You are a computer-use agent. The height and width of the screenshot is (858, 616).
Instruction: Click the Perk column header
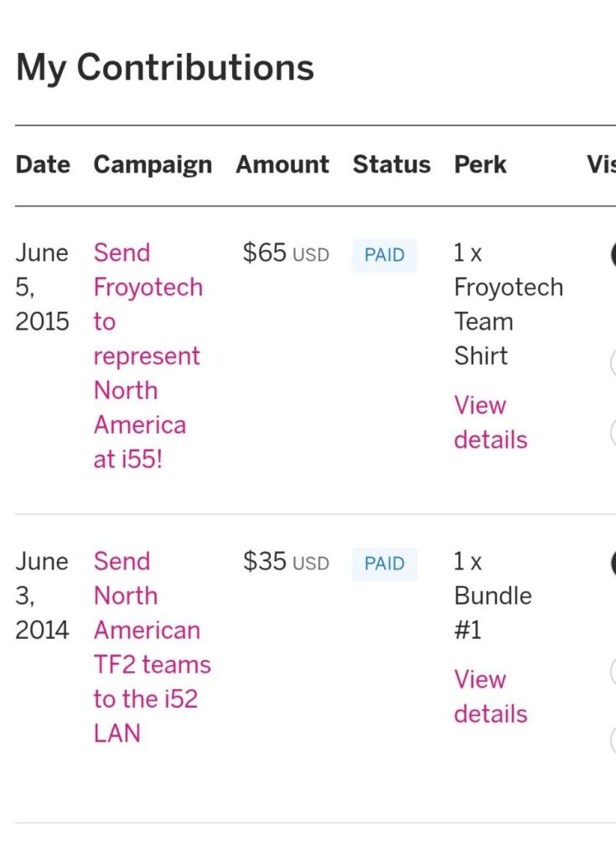click(480, 164)
